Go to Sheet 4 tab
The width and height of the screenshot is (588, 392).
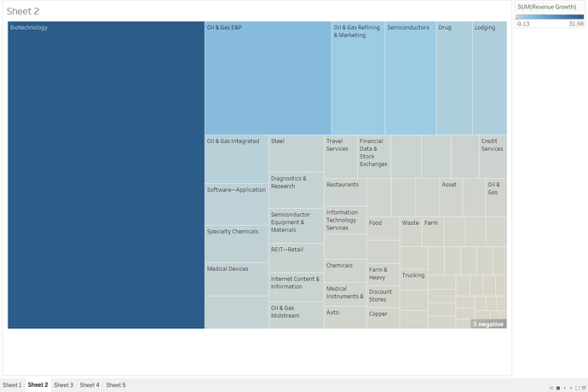click(89, 385)
